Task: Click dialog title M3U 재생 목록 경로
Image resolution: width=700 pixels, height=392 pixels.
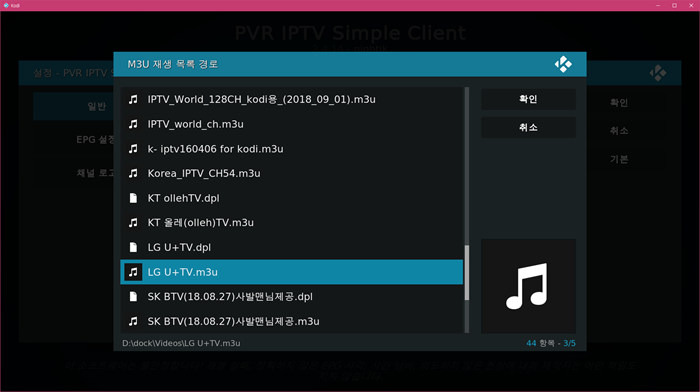Action: point(173,64)
